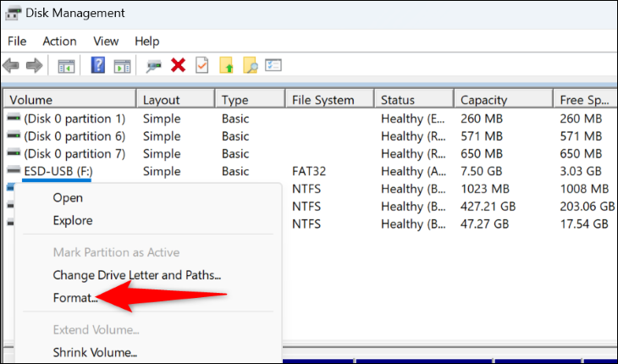Select the (Disk 0 partition 7) volume row
This screenshot has width=618, height=364.
coord(74,153)
